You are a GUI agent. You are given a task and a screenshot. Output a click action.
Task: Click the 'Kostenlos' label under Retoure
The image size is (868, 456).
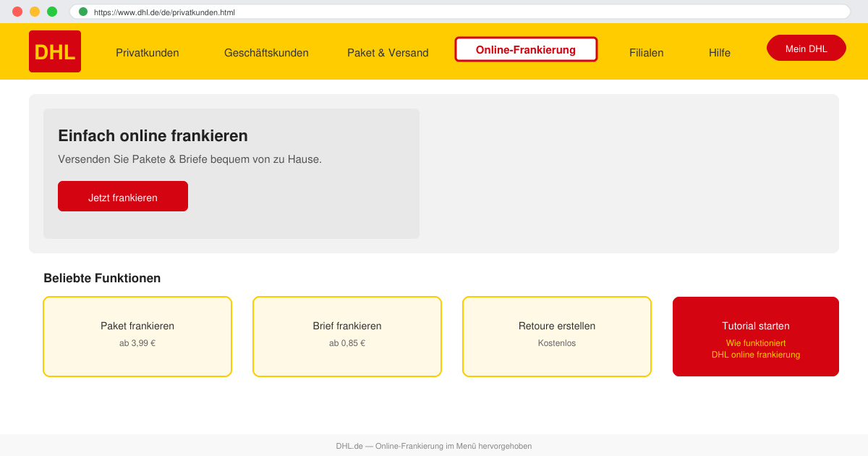point(557,343)
